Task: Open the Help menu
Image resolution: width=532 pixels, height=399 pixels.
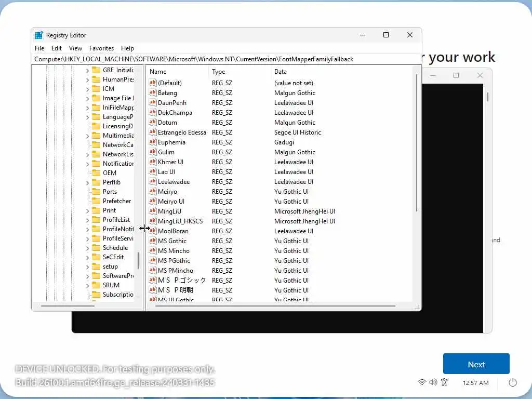Action: click(128, 48)
